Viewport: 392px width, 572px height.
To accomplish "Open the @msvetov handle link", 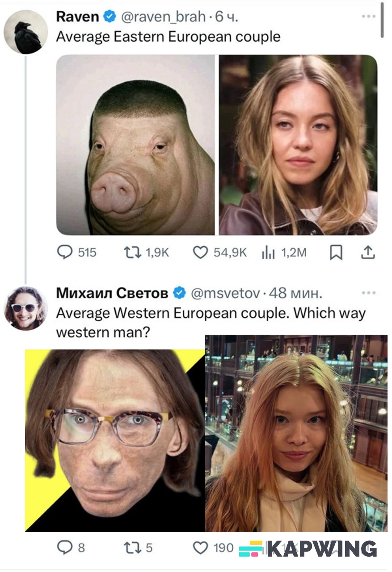I will [225, 293].
